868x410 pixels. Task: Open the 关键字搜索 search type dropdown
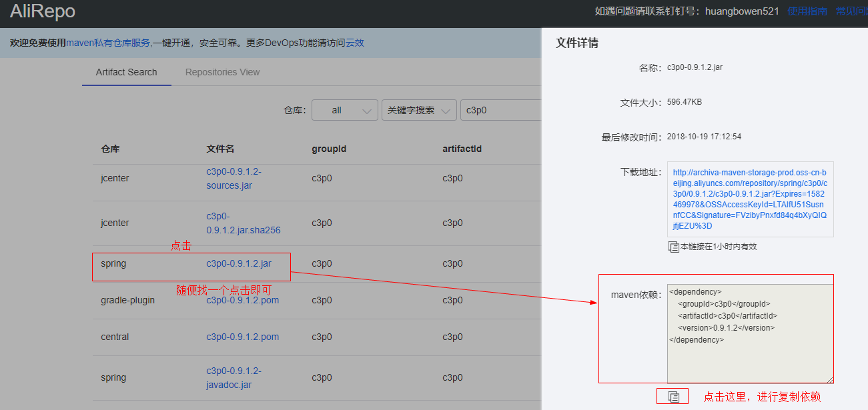[418, 110]
